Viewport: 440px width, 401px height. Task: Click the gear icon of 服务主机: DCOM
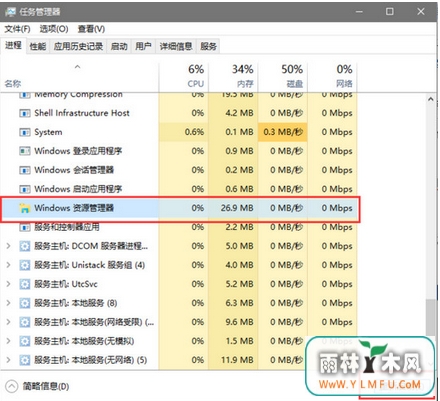(25, 247)
